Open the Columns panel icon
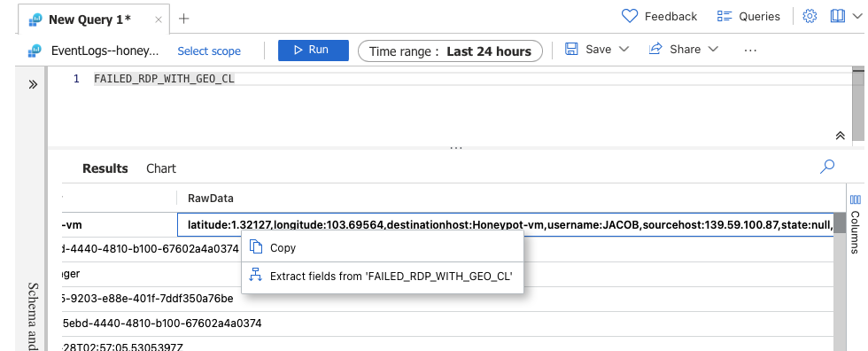Image resolution: width=868 pixels, height=351 pixels. point(856,199)
